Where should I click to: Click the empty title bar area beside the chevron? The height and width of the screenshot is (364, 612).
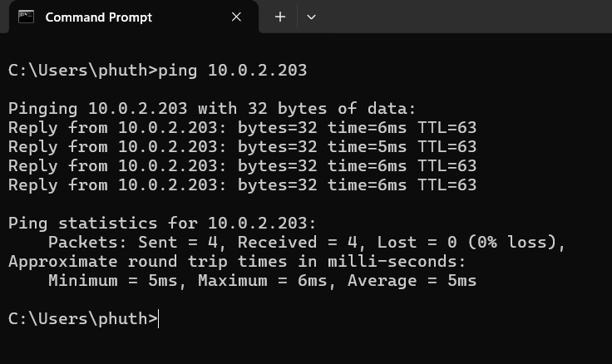465,17
